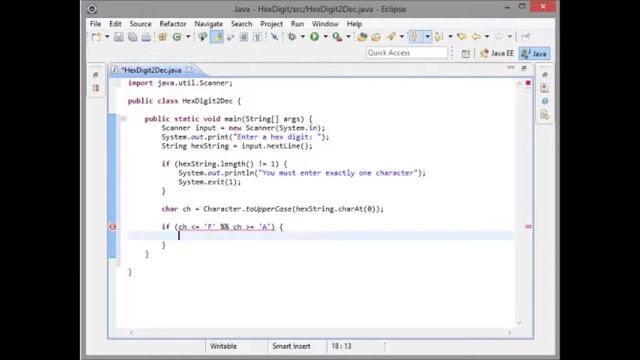Click the Previous Annotation icon

pyautogui.click(x=439, y=37)
